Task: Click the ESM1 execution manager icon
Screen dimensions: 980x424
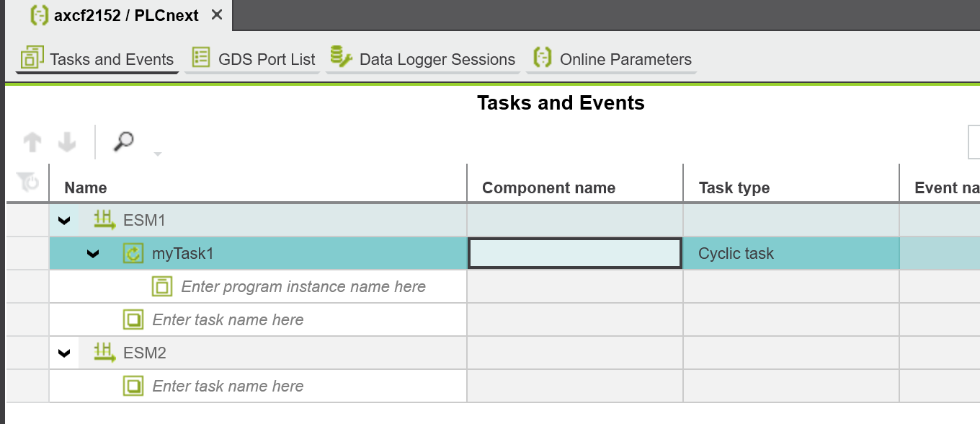Action: [105, 219]
